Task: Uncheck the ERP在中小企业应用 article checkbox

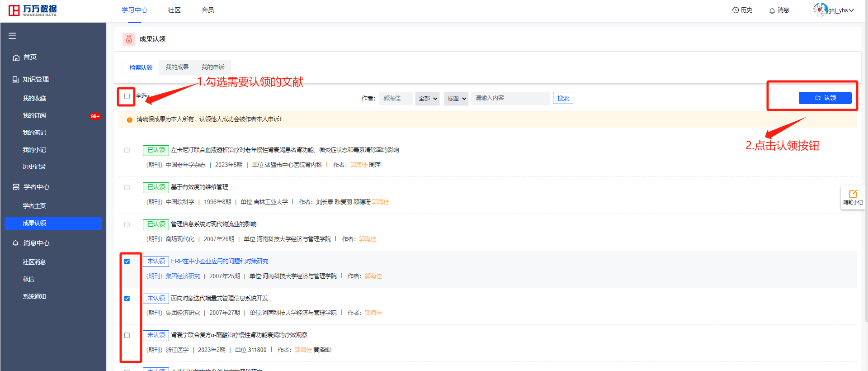Action: pos(127,262)
